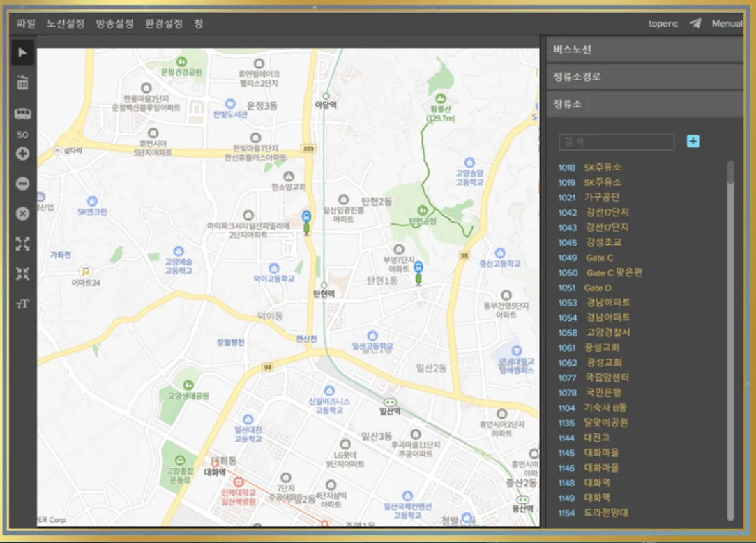Viewport: 756px width, 543px height.
Task: Click the collapse view icon
Action: [x=22, y=274]
